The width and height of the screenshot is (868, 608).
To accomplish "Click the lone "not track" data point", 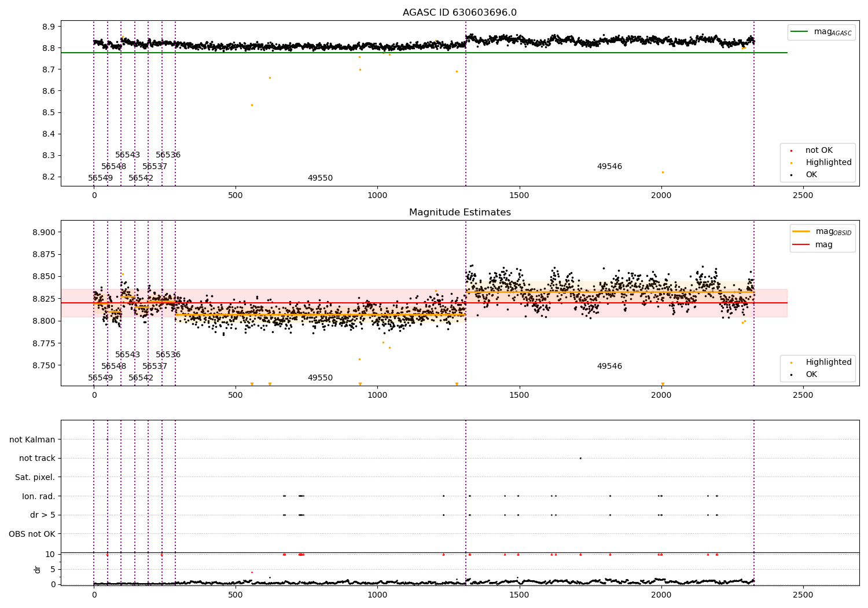I will [580, 458].
